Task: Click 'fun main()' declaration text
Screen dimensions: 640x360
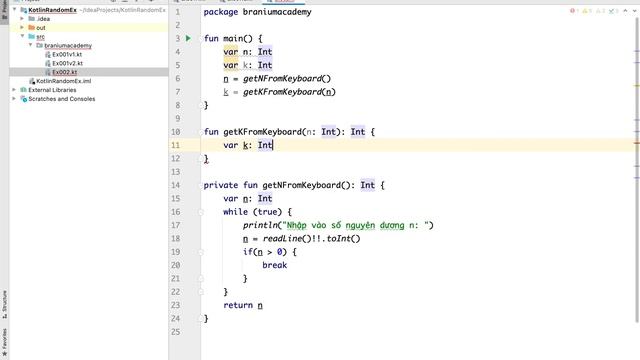Action: (x=228, y=38)
